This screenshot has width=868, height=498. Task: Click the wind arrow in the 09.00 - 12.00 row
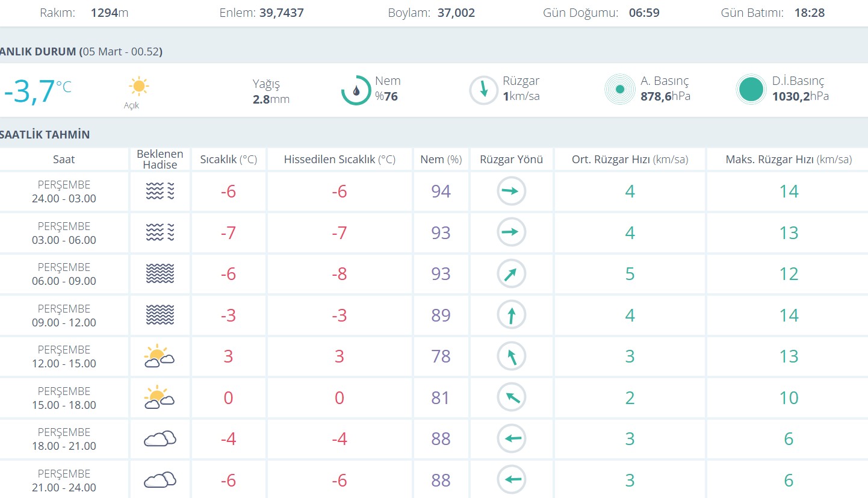[x=511, y=315]
